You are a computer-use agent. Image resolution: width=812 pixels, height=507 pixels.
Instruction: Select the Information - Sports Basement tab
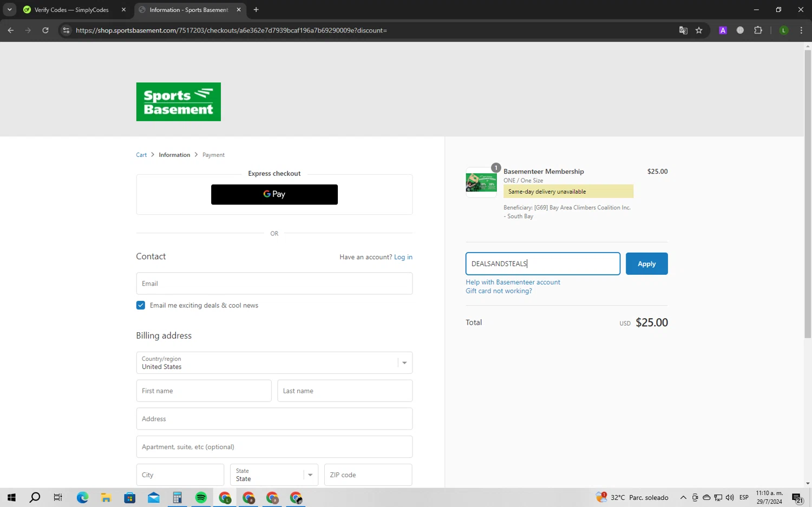click(189, 10)
